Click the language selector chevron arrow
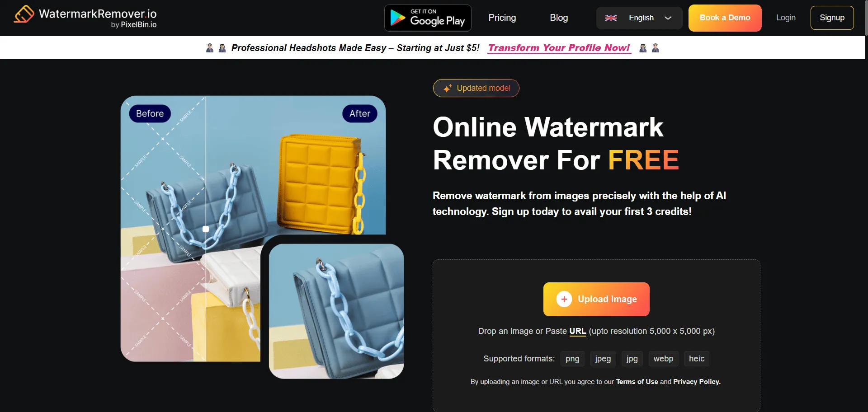The width and height of the screenshot is (868, 412). 668,18
